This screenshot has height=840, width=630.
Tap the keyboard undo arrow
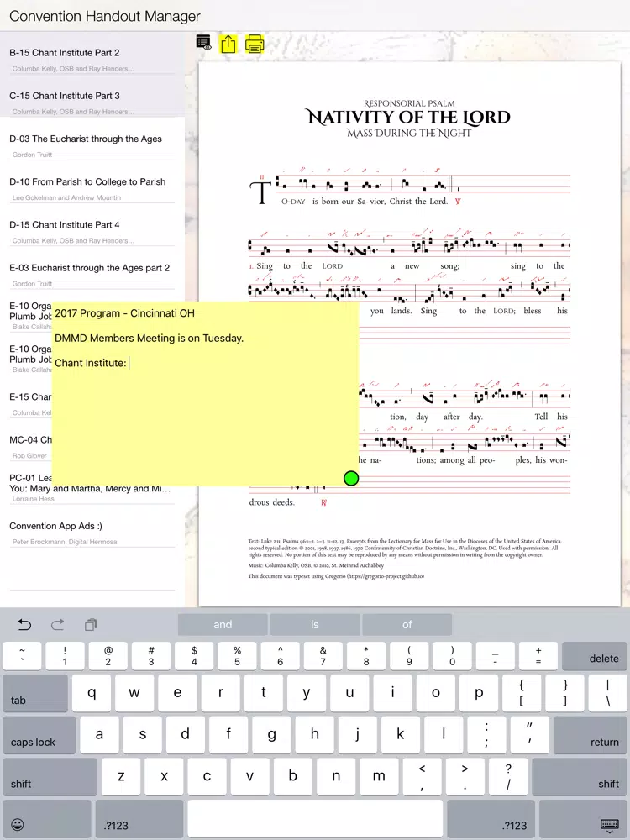(24, 625)
